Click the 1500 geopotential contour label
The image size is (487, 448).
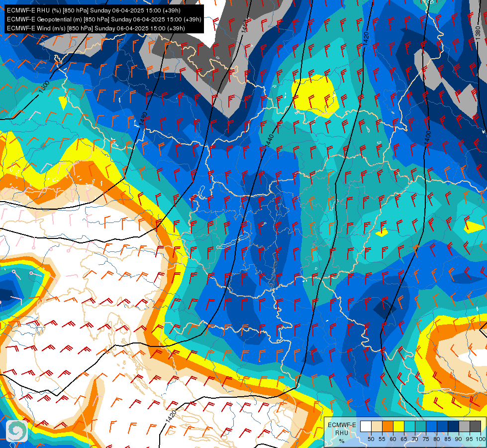44,87
